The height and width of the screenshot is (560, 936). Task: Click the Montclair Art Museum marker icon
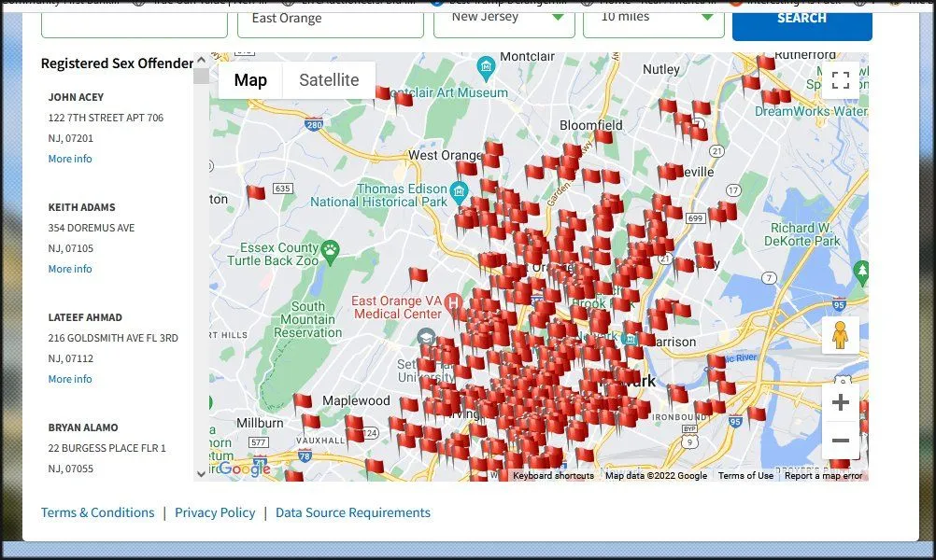click(x=485, y=68)
